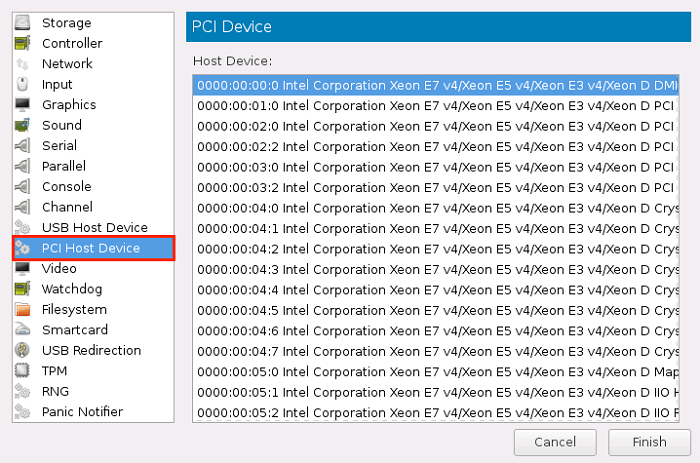Click the Storage disk icon
700x463 pixels.
[22, 22]
